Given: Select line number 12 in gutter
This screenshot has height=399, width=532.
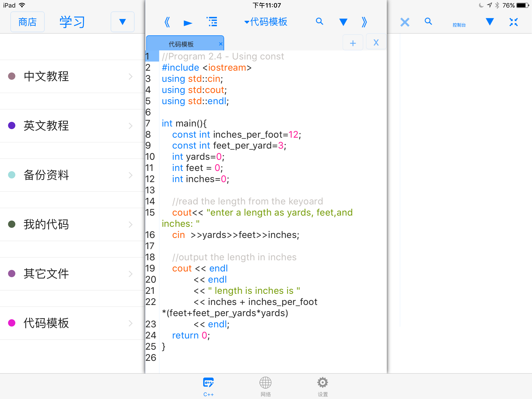Looking at the screenshot, I should [150, 179].
